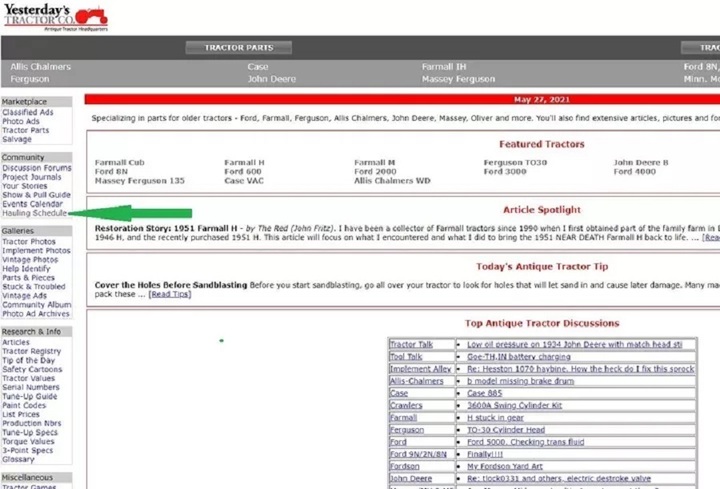Click the Hauling Schedule link
The width and height of the screenshot is (720, 489).
tap(34, 213)
